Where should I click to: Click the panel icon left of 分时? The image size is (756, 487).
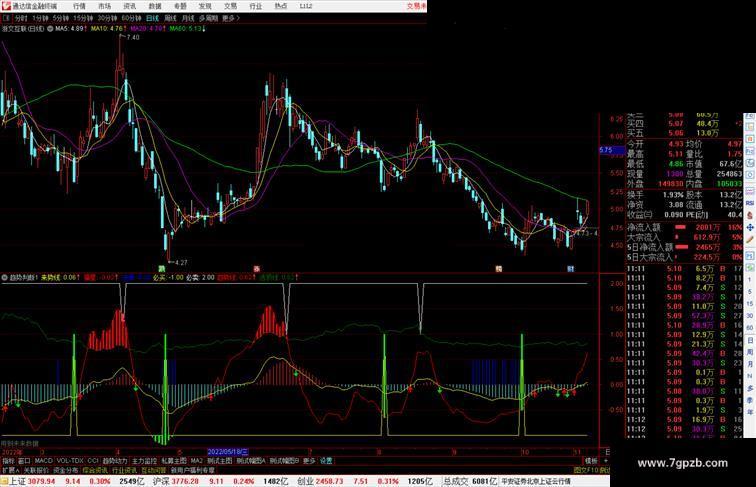coord(7,18)
